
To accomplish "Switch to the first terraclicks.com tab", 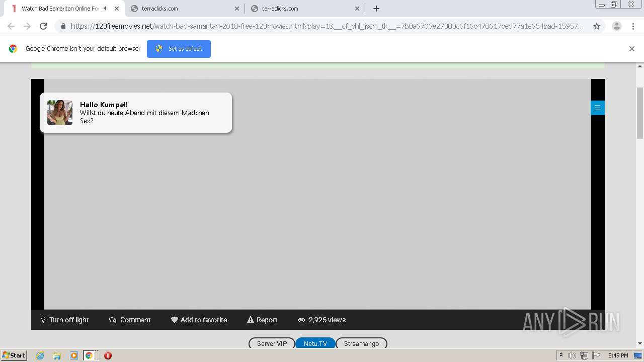I will coord(184,9).
